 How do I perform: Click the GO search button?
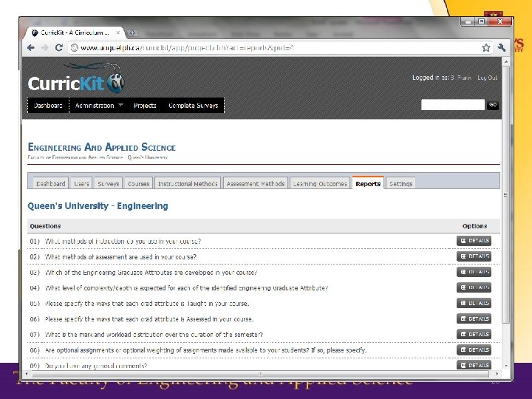coord(493,105)
